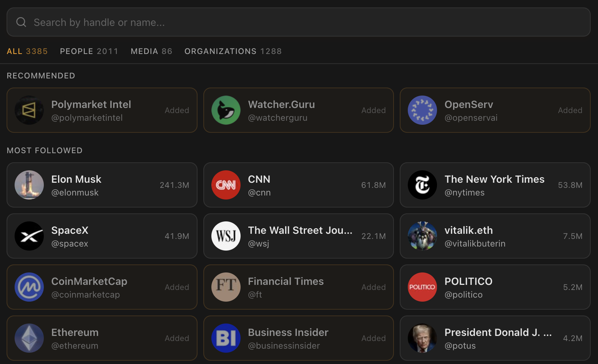Click the Watcher.Guru whale avatar

coord(226,110)
